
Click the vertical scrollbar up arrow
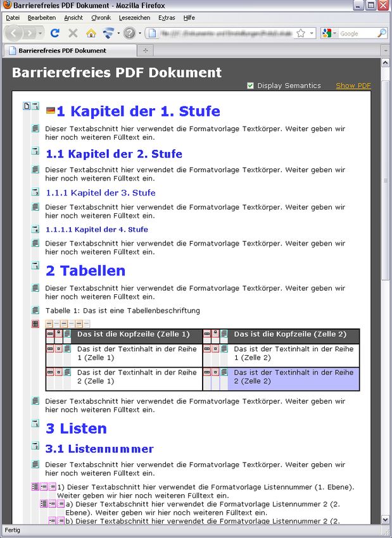pyautogui.click(x=385, y=63)
